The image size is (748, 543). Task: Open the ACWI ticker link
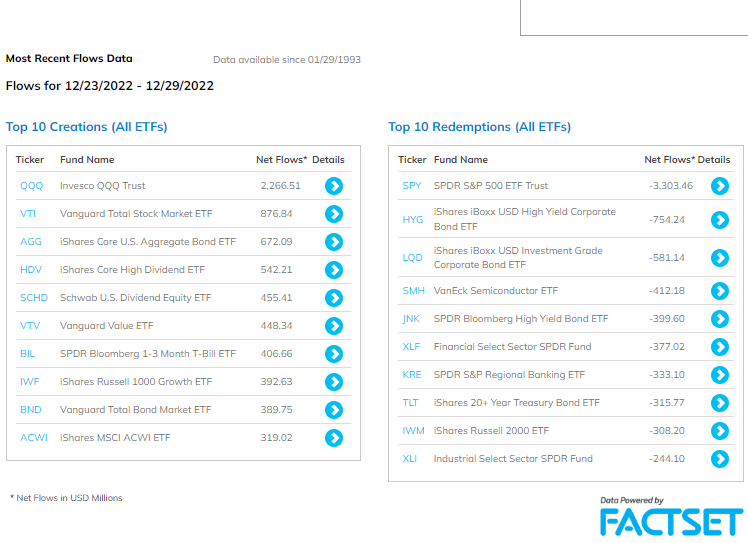(x=34, y=438)
